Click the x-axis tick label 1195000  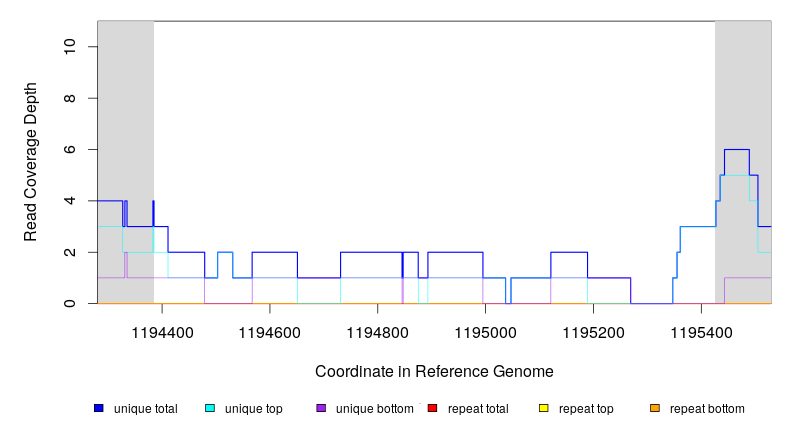pyautogui.click(x=485, y=330)
